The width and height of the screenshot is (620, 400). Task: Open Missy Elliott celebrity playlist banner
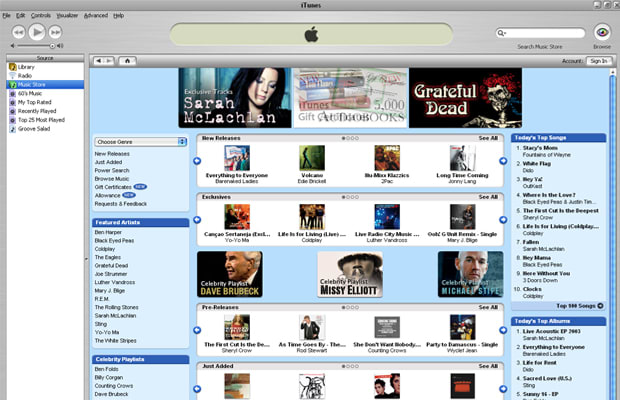350,274
